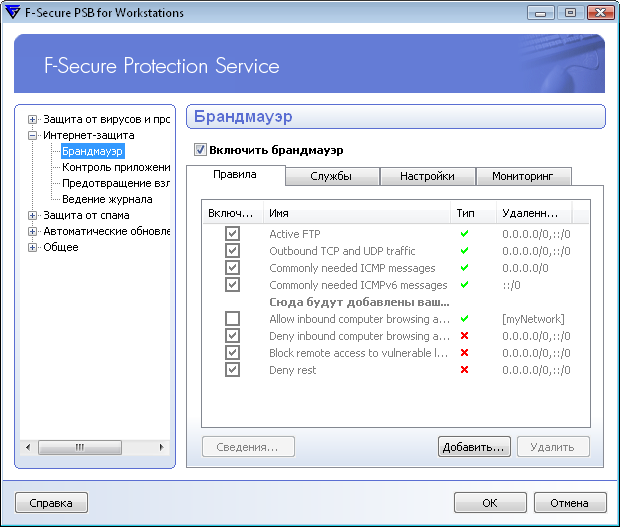Uncheck Block remote access to vulnerable checkbox
The image size is (620, 527).
coord(232,352)
